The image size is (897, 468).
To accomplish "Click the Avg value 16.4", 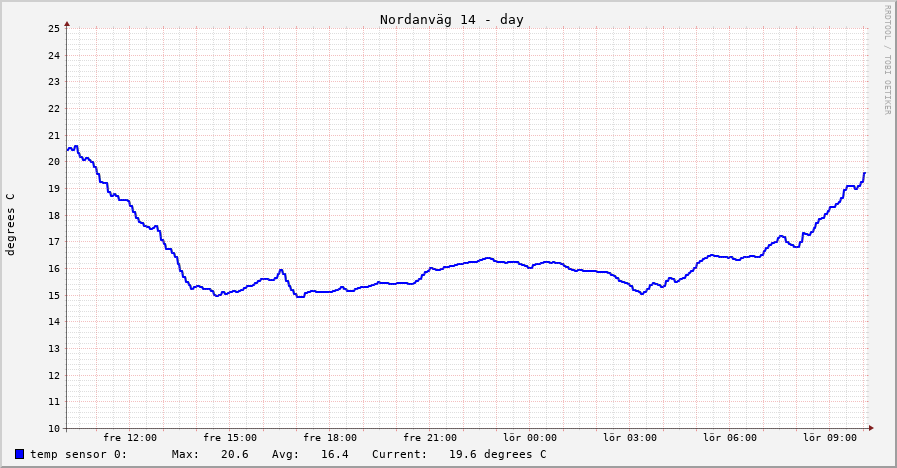I will pyautogui.click(x=335, y=454).
